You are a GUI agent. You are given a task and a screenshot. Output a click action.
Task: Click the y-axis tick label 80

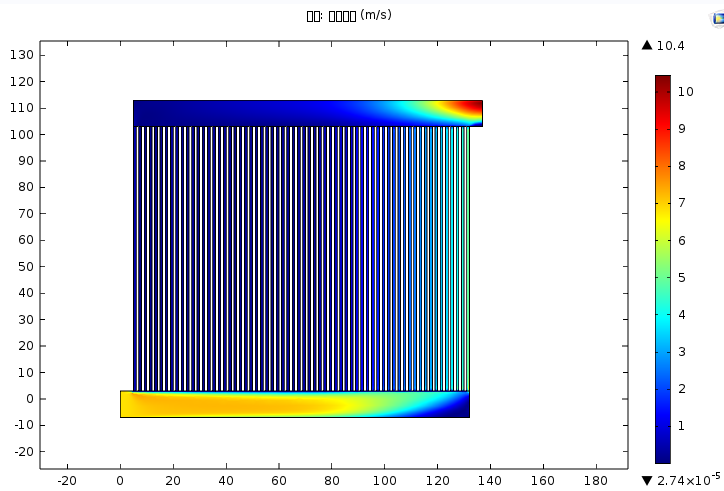26,187
